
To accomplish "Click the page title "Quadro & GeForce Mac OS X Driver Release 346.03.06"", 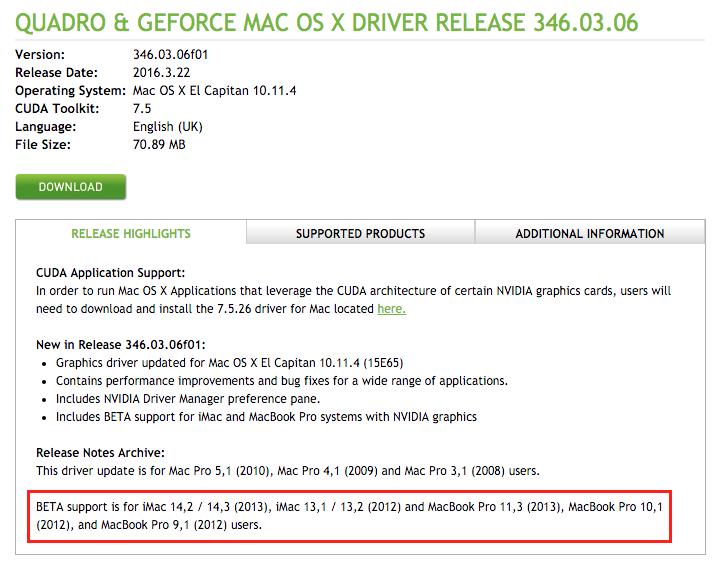I will click(326, 23).
